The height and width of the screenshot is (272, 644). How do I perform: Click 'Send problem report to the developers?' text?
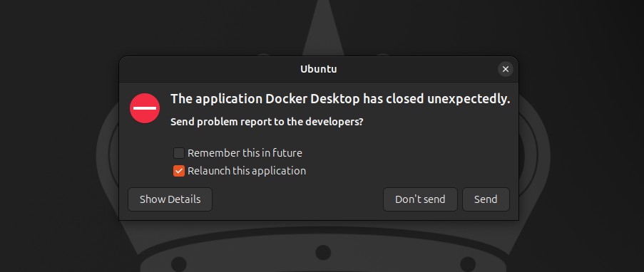coord(267,122)
